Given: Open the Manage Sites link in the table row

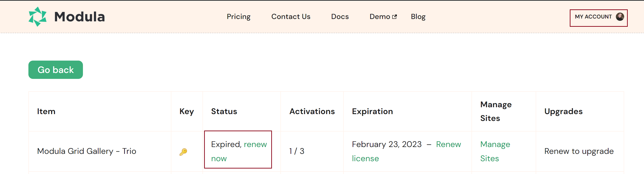Looking at the screenshot, I should coord(495,151).
